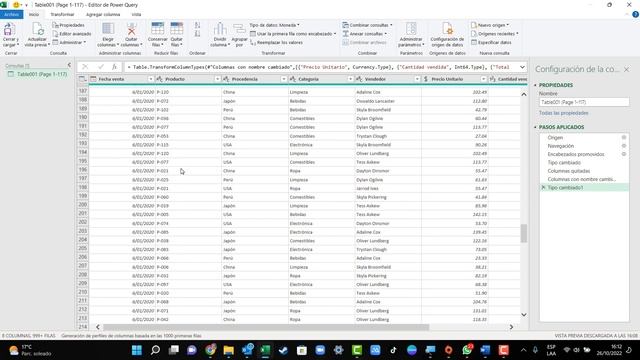The height and width of the screenshot is (360, 640).
Task: Open the Administrar dropdown in Consulta group
Action: coord(69,42)
